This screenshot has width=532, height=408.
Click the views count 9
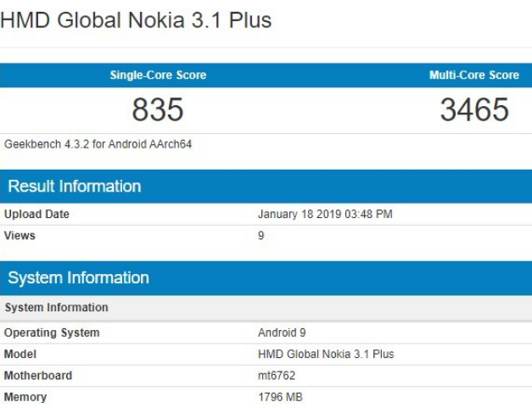261,236
